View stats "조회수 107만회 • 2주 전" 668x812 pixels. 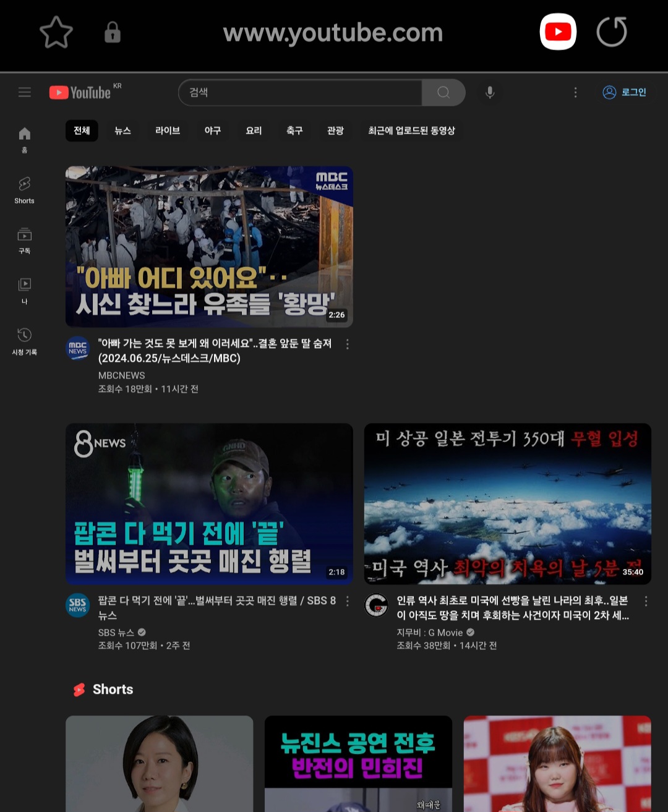point(144,646)
